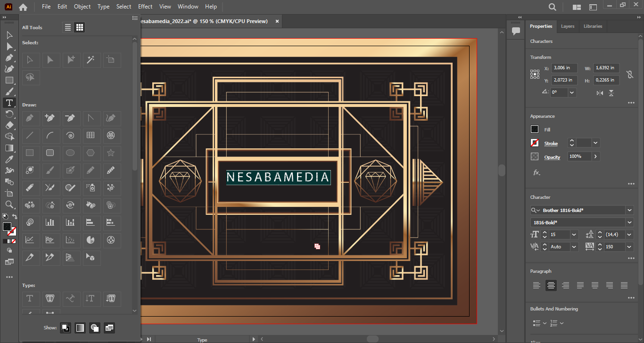The width and height of the screenshot is (644, 343).
Task: Click the Stroke label in Appearance
Action: (x=551, y=143)
